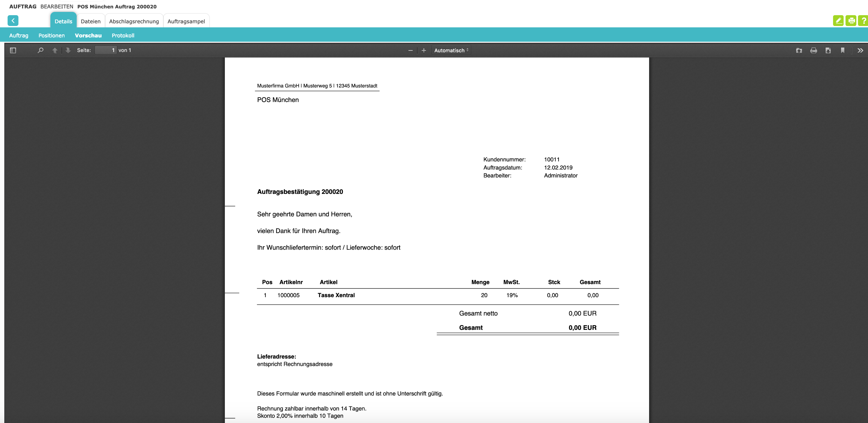This screenshot has height=423, width=868.
Task: Click the page number input field
Action: (106, 50)
